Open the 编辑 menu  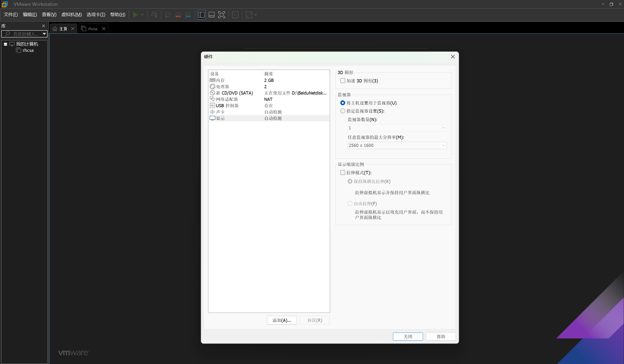30,15
